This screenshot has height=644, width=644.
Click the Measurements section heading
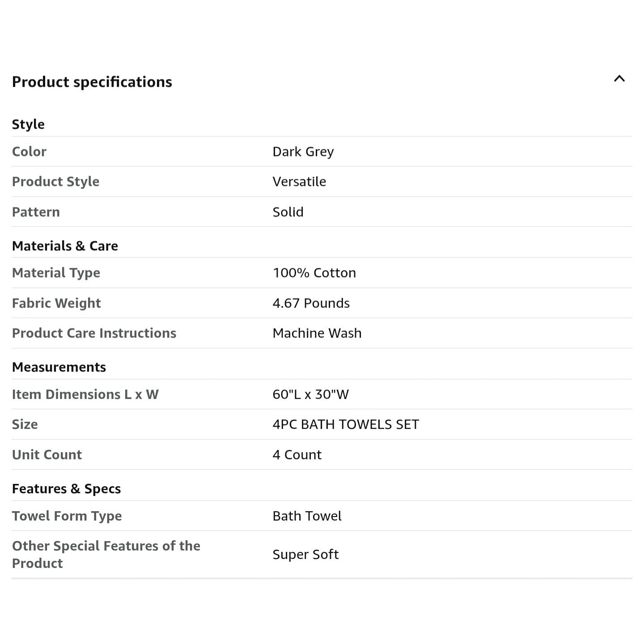[59, 367]
